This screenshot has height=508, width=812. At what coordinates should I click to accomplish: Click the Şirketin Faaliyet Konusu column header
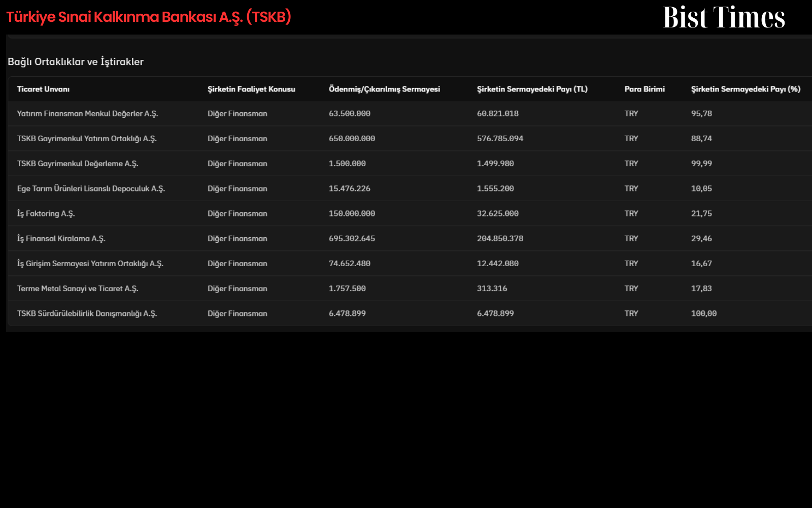251,89
